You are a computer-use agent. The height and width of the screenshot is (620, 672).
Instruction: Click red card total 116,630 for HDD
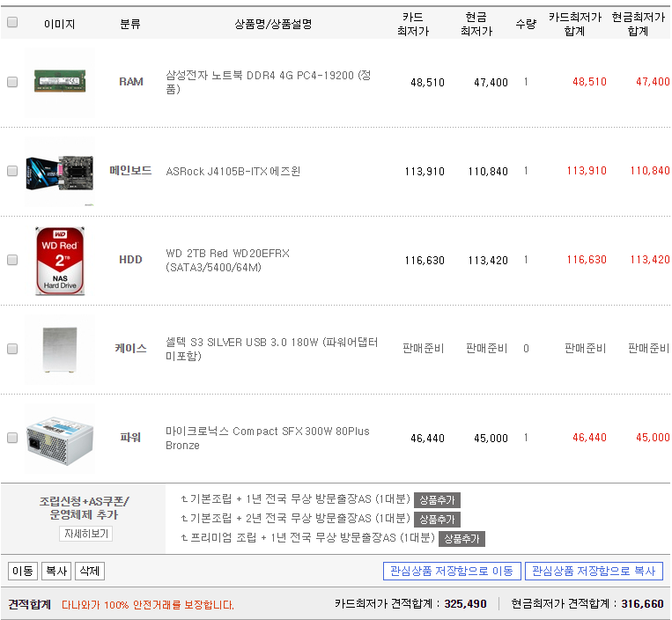587,260
